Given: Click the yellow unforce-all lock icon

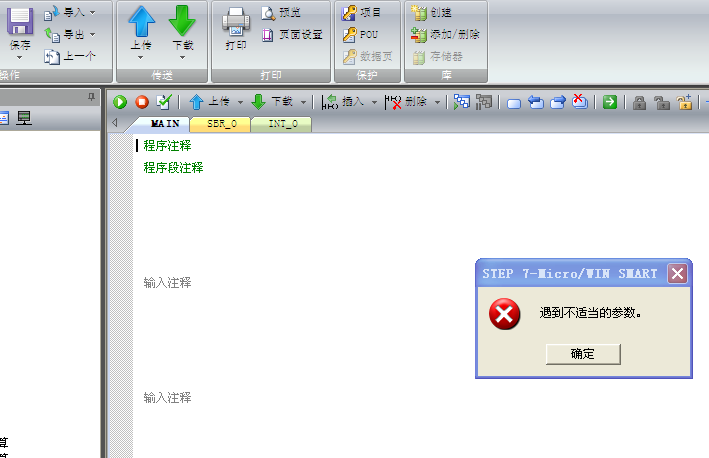Looking at the screenshot, I should [684, 102].
